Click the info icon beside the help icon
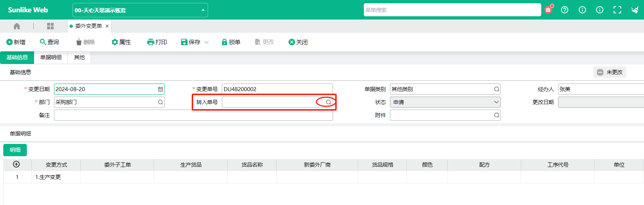The image size is (644, 205). pos(582,10)
